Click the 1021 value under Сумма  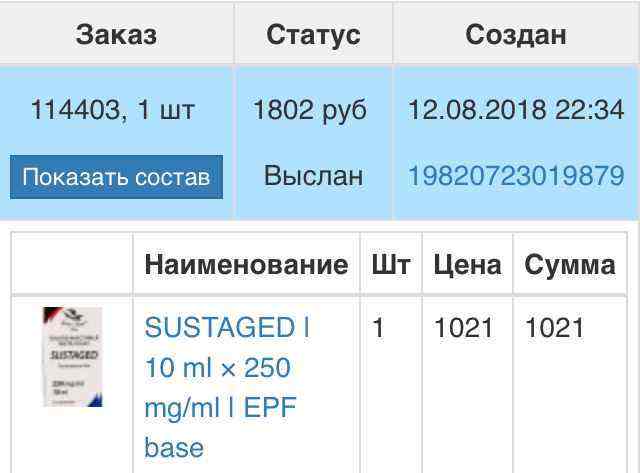coord(554,328)
